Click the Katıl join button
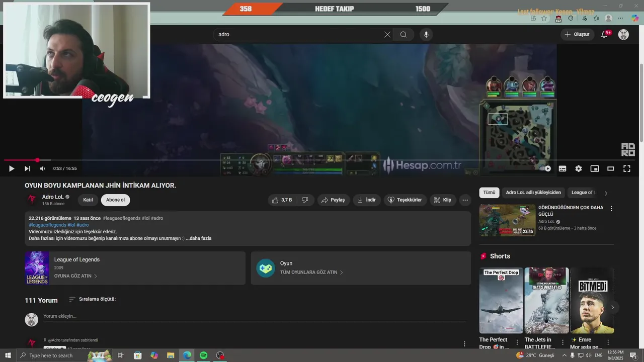Viewport: 644px width, 362px height. (x=88, y=200)
